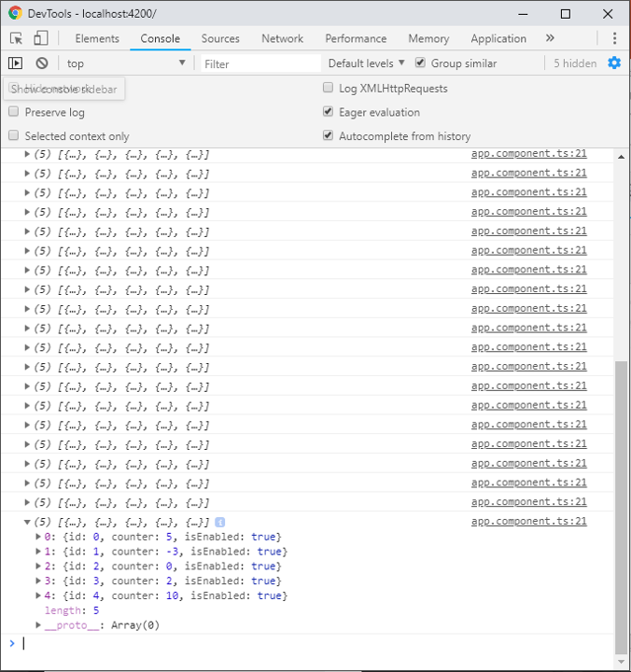Expand object 4 with counter 10
The height and width of the screenshot is (672, 631).
(x=38, y=595)
